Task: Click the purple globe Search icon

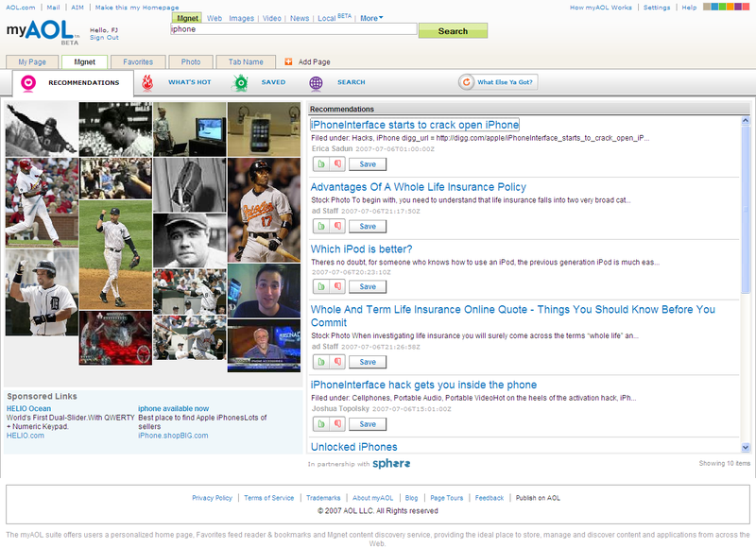Action: coord(316,83)
